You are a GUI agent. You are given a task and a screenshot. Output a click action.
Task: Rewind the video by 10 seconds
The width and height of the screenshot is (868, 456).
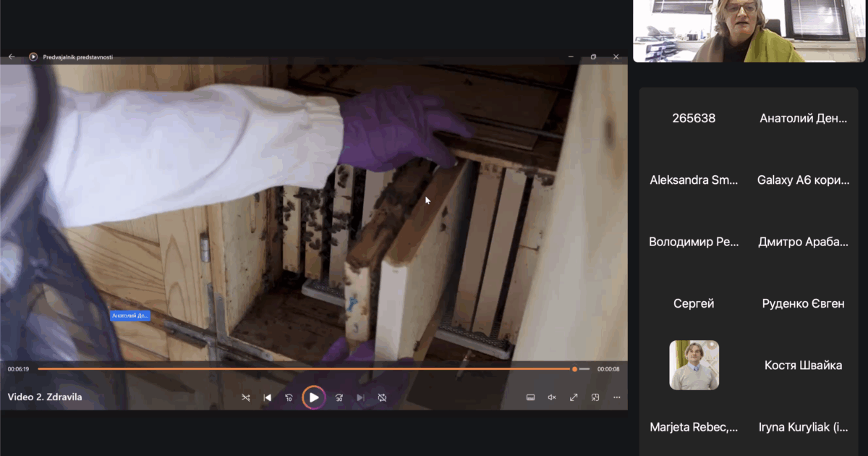(289, 397)
